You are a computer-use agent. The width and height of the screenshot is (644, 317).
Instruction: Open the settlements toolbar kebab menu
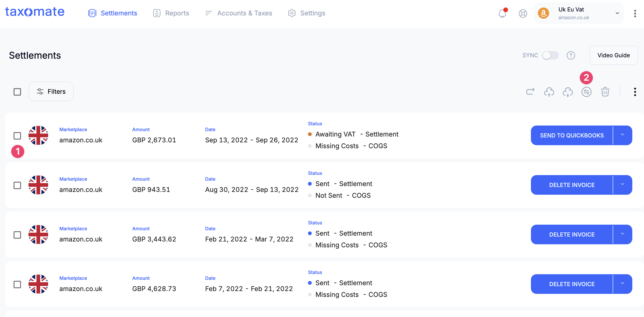click(x=635, y=92)
